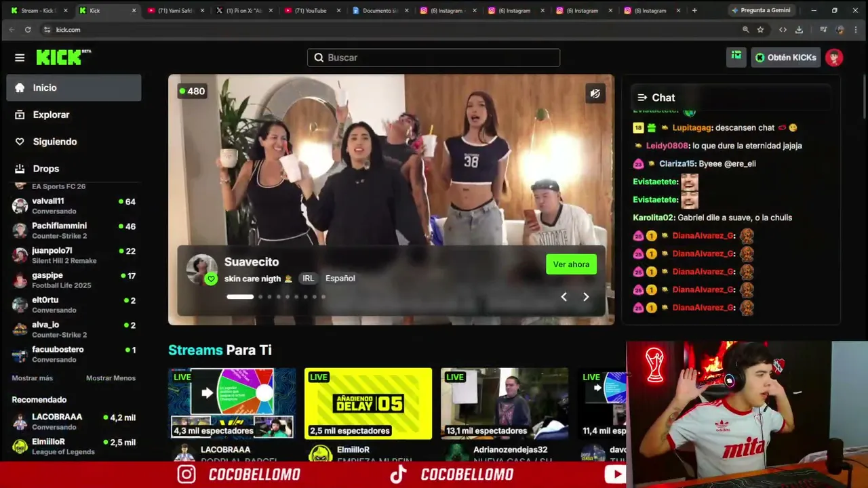The height and width of the screenshot is (488, 868).
Task: Click Pregunta a Gemini button
Action: tap(761, 10)
